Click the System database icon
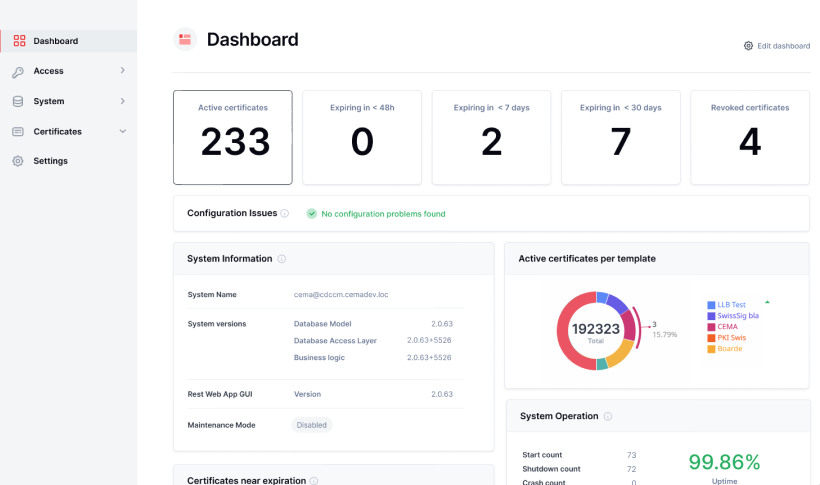 tap(18, 101)
